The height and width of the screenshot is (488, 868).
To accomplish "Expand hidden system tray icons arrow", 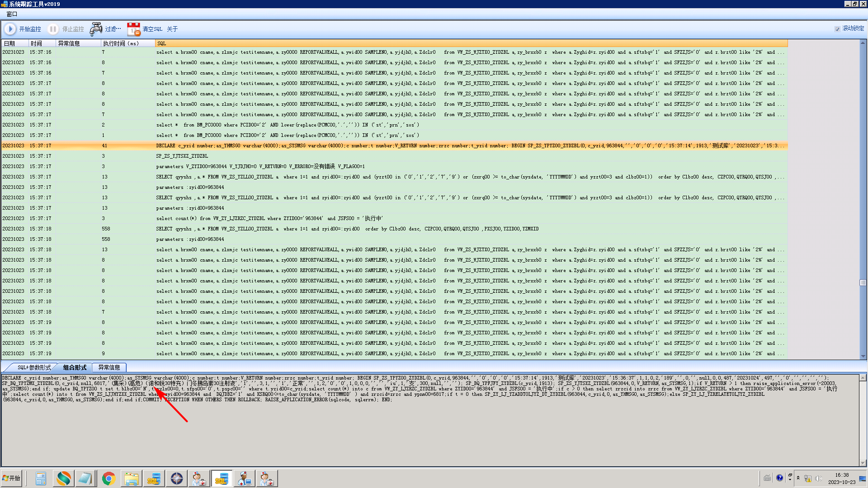I will coord(798,478).
